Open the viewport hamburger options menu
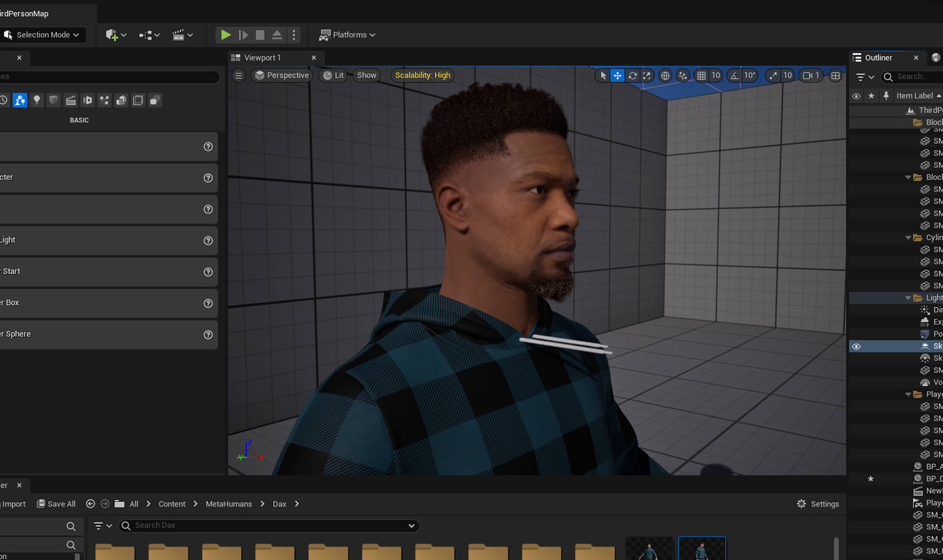This screenshot has width=943, height=560. tap(239, 76)
